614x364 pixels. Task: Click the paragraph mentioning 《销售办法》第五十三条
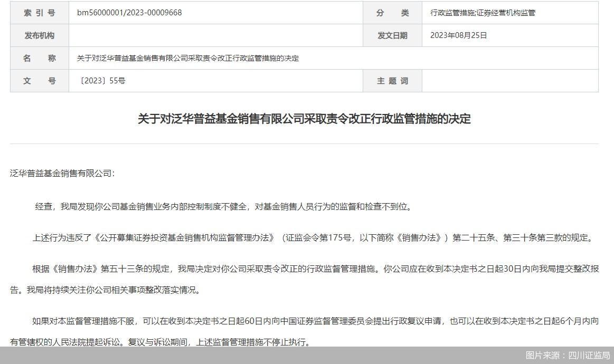[x=304, y=277]
